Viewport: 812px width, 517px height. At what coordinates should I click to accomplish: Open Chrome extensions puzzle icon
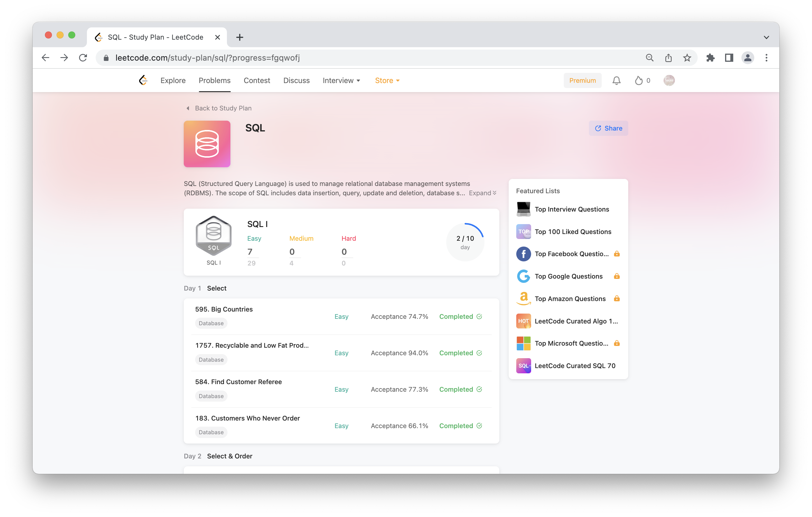coord(710,58)
